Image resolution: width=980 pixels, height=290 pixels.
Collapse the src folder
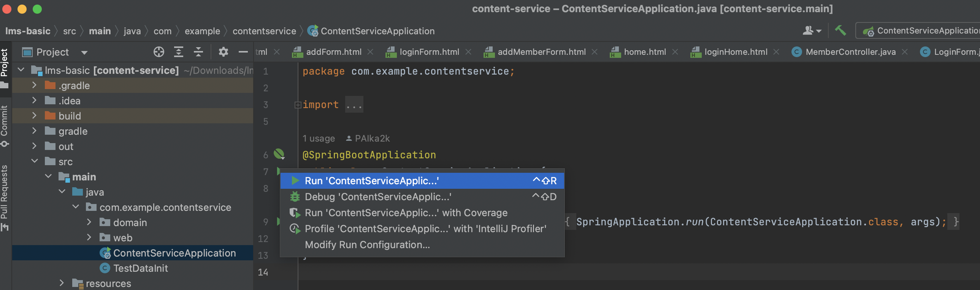coord(34,161)
